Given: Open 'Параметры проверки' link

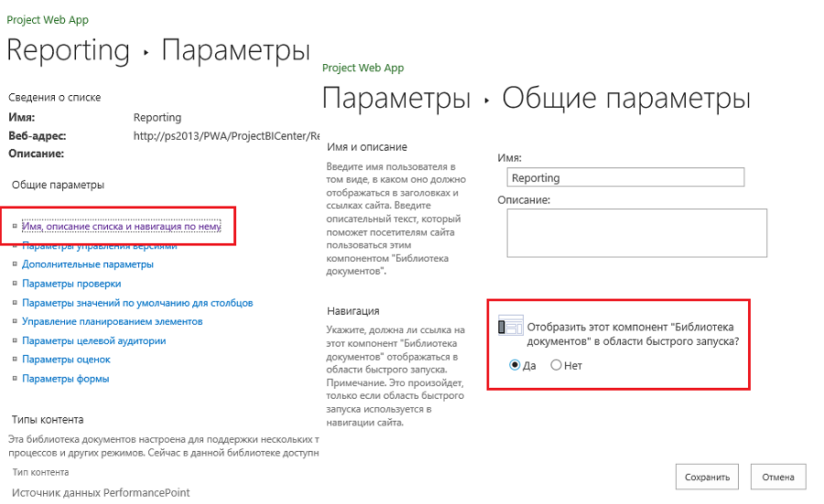Looking at the screenshot, I should (x=71, y=284).
